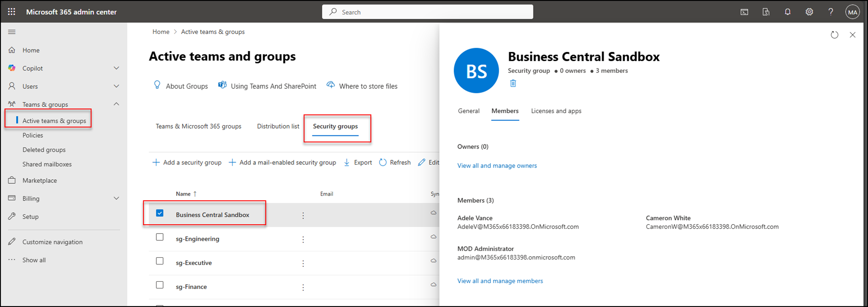The width and height of the screenshot is (868, 307).
Task: Open Policies nav item
Action: coord(33,135)
